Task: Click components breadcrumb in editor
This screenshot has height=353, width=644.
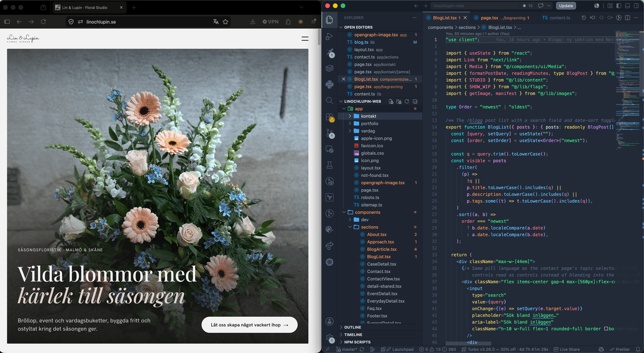Action: tap(440, 27)
